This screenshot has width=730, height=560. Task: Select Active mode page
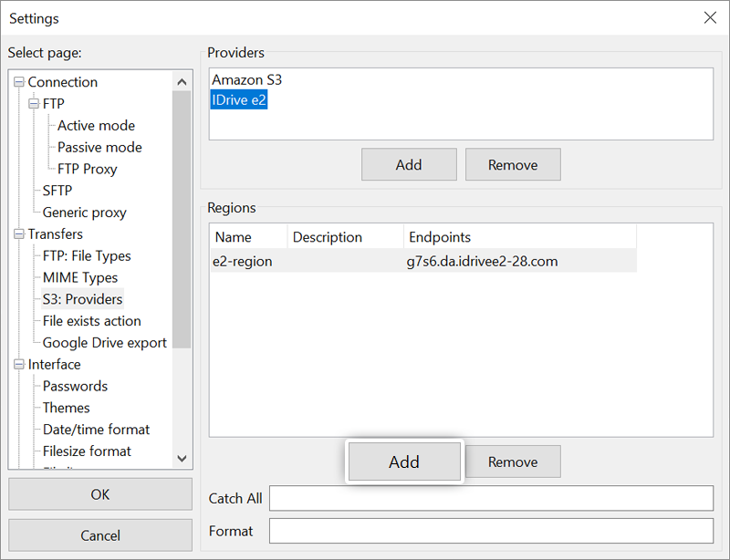(x=96, y=126)
